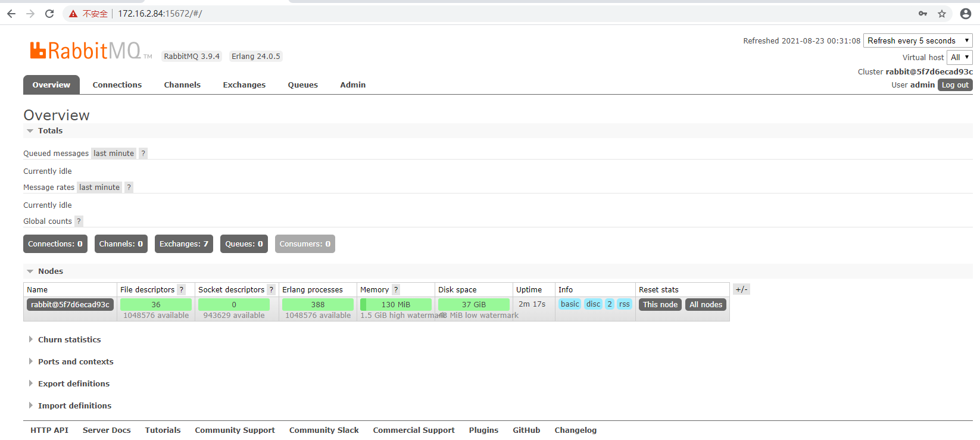Open Plugins footer link

coord(483,430)
